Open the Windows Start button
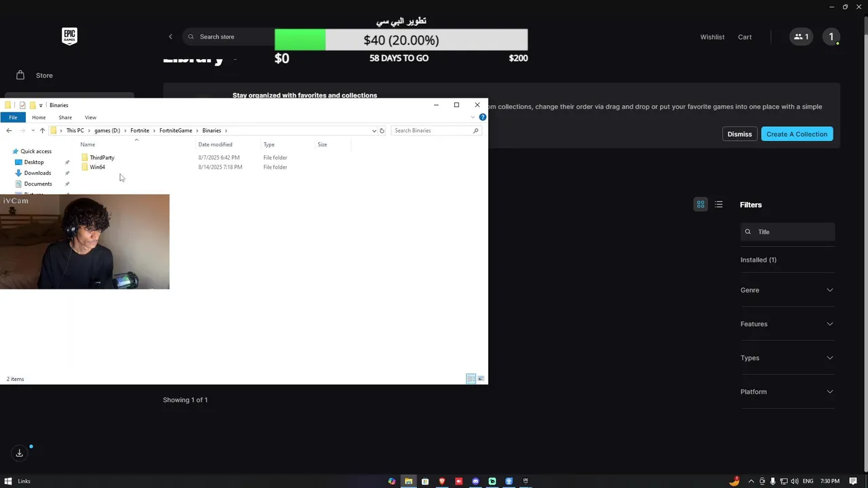868x488 pixels. pyautogui.click(x=8, y=481)
